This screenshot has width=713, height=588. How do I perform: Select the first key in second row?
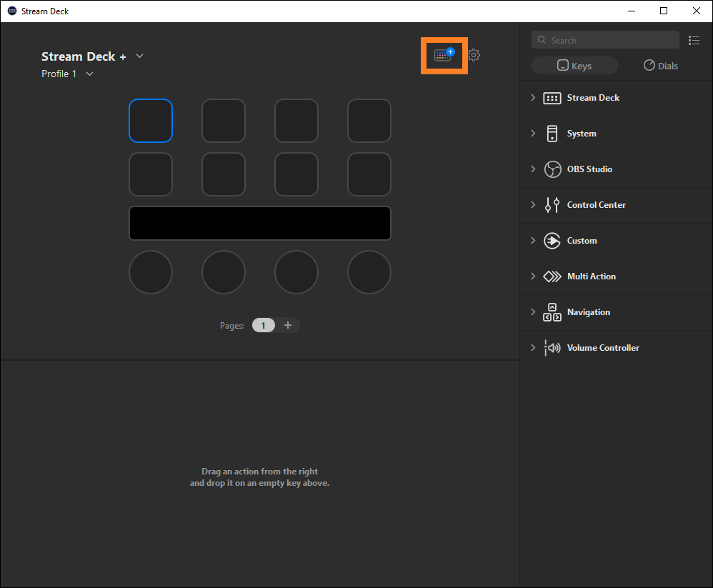point(151,174)
